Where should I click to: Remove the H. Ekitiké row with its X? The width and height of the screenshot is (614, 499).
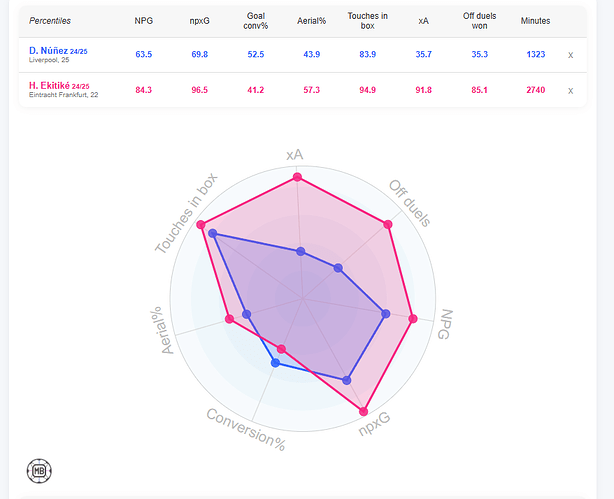pyautogui.click(x=571, y=91)
